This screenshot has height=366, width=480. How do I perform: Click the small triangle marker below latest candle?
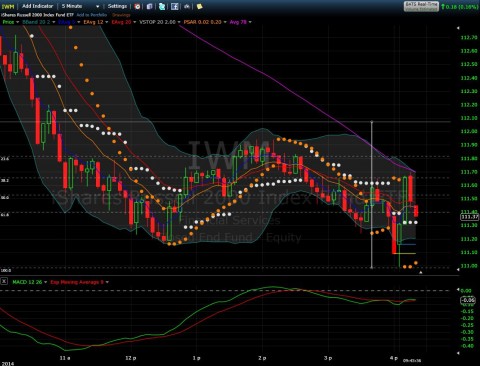click(x=421, y=272)
